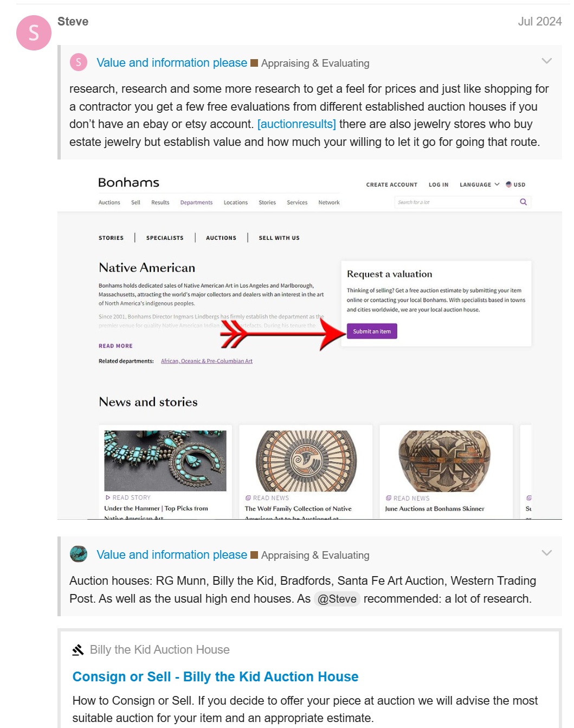
Task: Expand the first quoted post chevron
Action: point(546,61)
